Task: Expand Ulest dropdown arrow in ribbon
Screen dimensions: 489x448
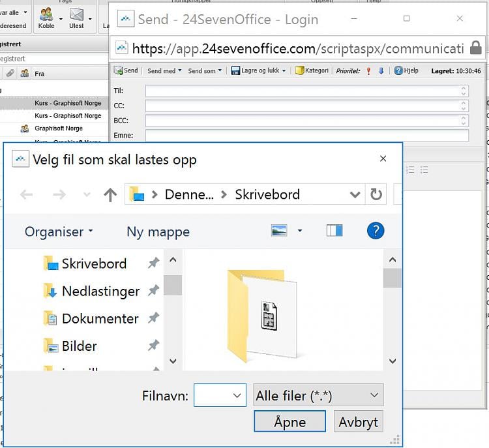Action: pos(90,19)
